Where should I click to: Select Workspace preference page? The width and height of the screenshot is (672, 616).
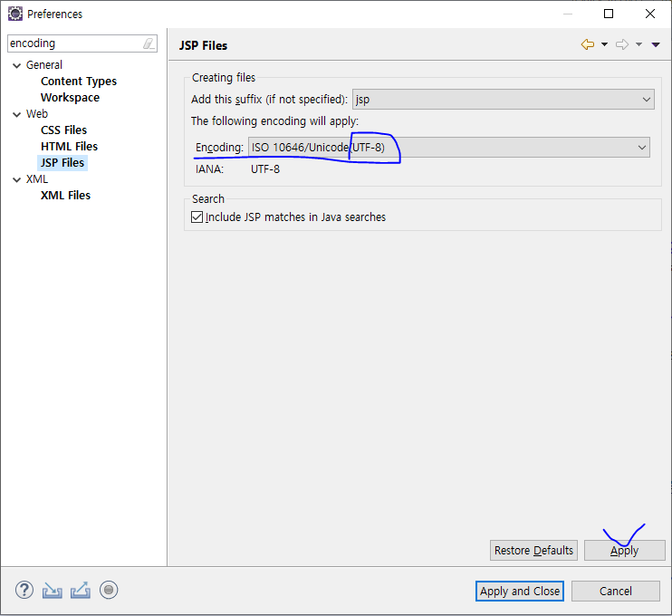(x=71, y=97)
